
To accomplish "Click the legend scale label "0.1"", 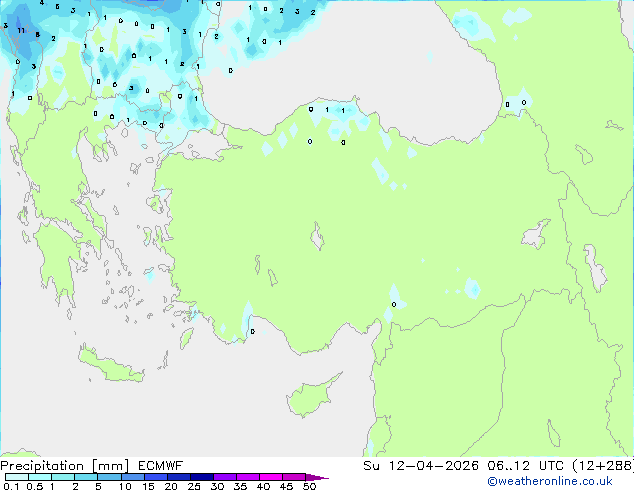I will tap(11, 486).
